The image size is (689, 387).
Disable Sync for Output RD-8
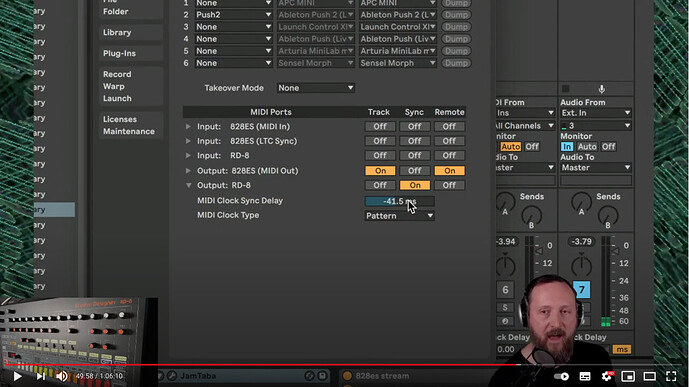click(x=414, y=185)
